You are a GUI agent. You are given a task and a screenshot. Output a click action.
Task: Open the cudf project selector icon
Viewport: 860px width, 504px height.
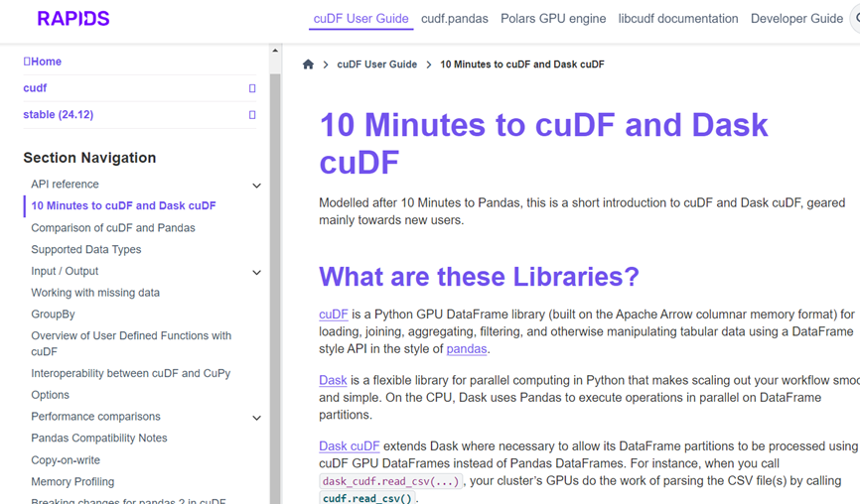coord(252,88)
